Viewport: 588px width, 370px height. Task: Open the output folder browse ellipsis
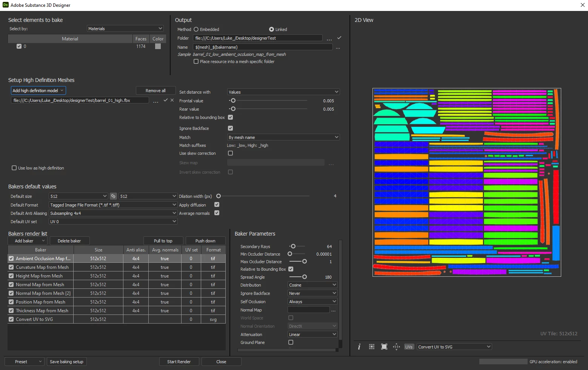329,38
